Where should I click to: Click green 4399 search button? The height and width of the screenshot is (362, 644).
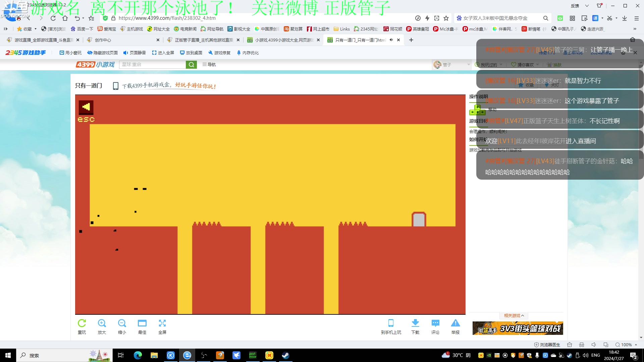click(x=191, y=64)
